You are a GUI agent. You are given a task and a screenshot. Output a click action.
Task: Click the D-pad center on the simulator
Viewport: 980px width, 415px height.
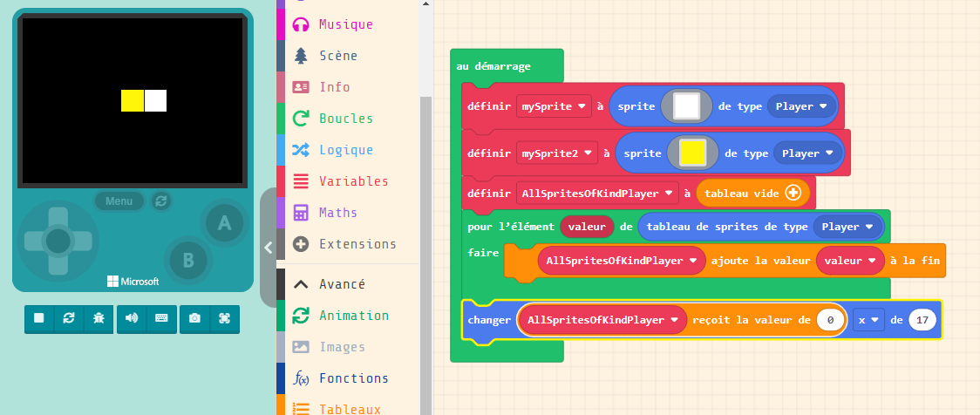pos(58,241)
